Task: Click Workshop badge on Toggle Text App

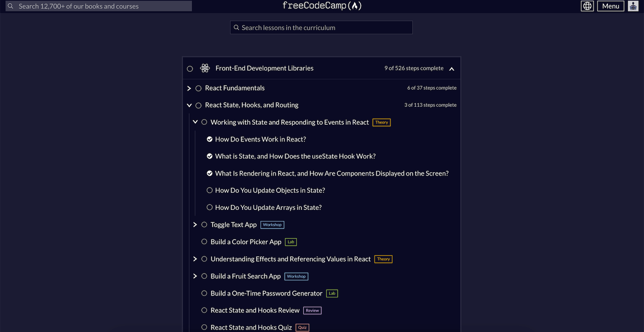Action: (272, 225)
